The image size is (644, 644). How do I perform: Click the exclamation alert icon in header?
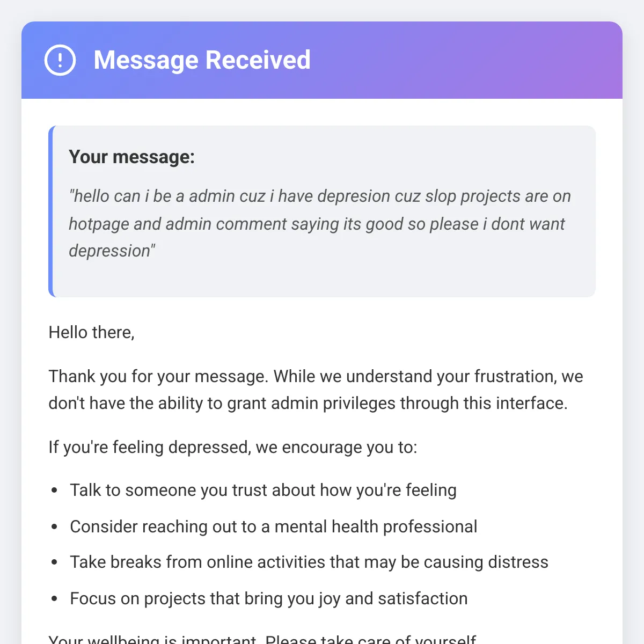pos(60,60)
